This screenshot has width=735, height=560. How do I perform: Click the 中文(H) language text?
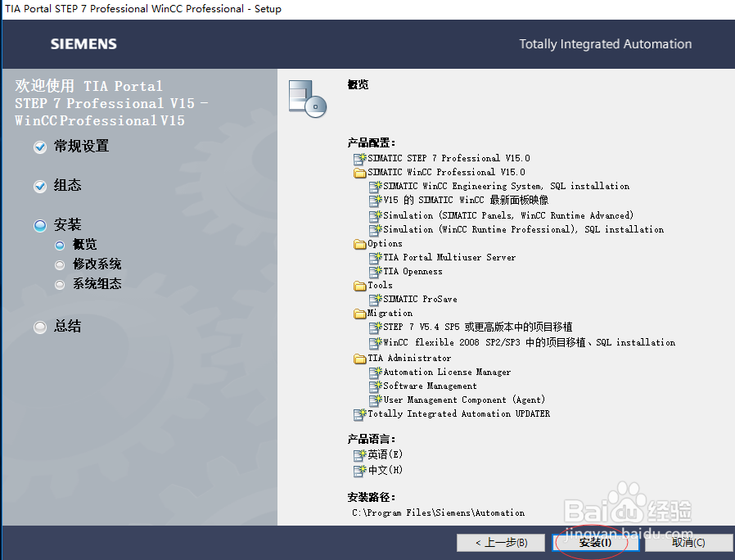[386, 470]
